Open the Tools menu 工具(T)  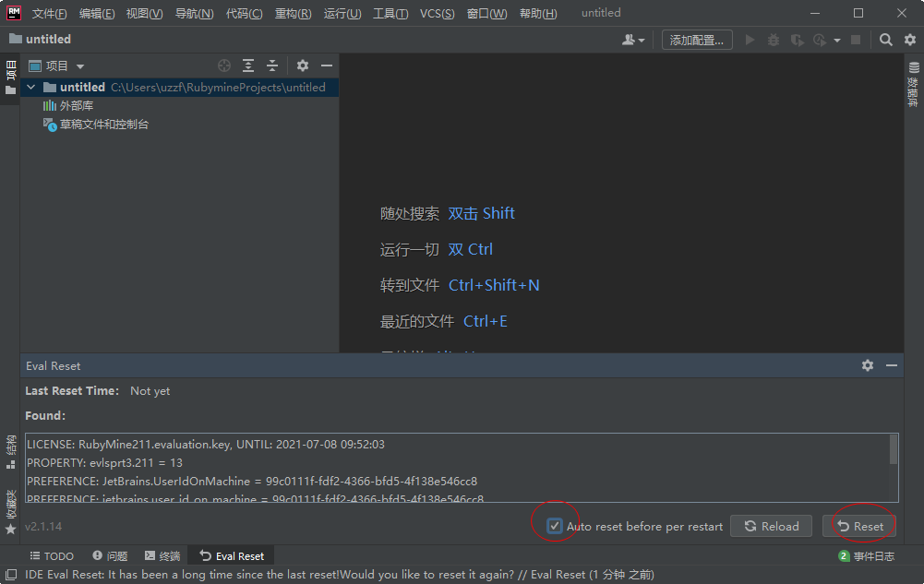[390, 13]
